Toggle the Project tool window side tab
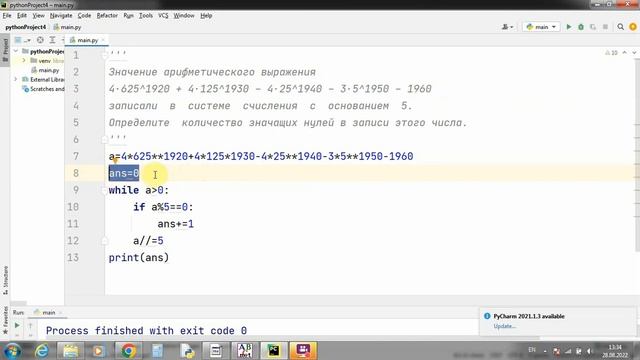This screenshot has height=360, width=640. click(x=5, y=49)
